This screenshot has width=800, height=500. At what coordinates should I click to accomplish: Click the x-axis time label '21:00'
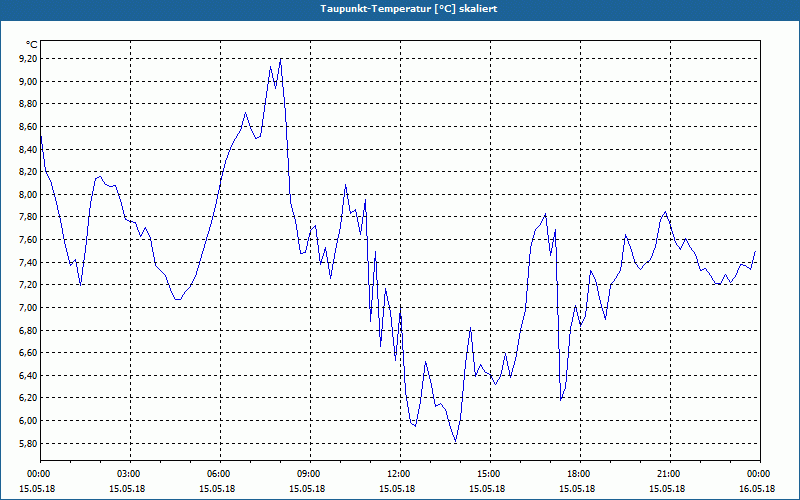tap(669, 474)
